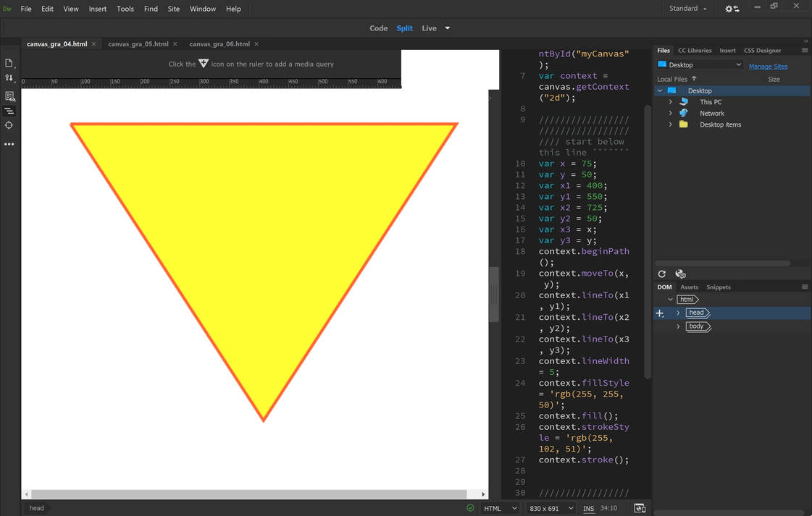Collapse the html node in DOM panel

pyautogui.click(x=670, y=299)
